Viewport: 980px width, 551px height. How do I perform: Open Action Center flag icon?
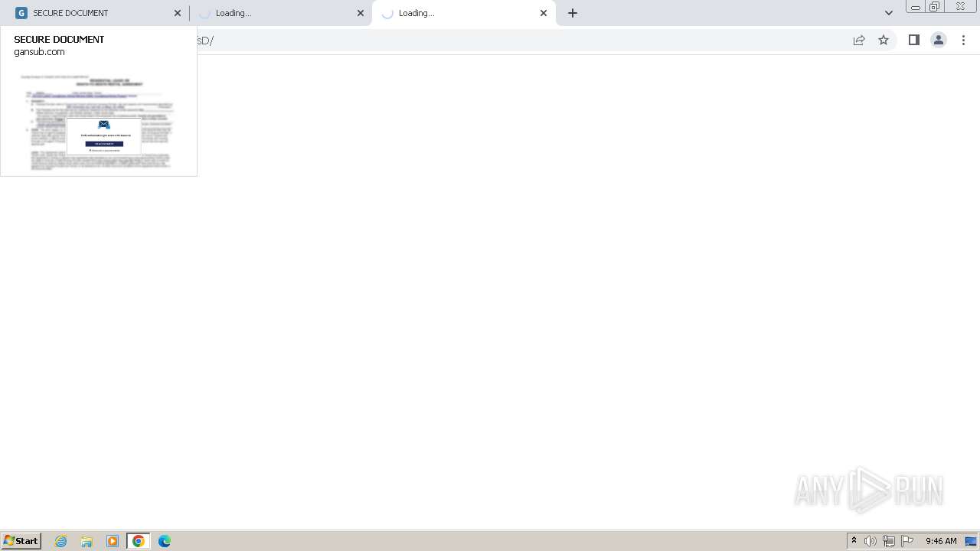(x=907, y=541)
